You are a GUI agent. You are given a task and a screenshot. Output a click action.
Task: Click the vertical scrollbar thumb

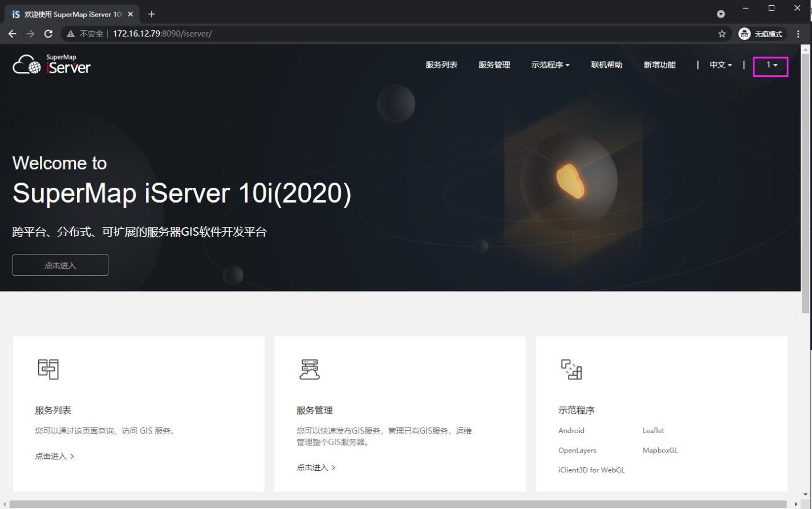tap(806, 184)
